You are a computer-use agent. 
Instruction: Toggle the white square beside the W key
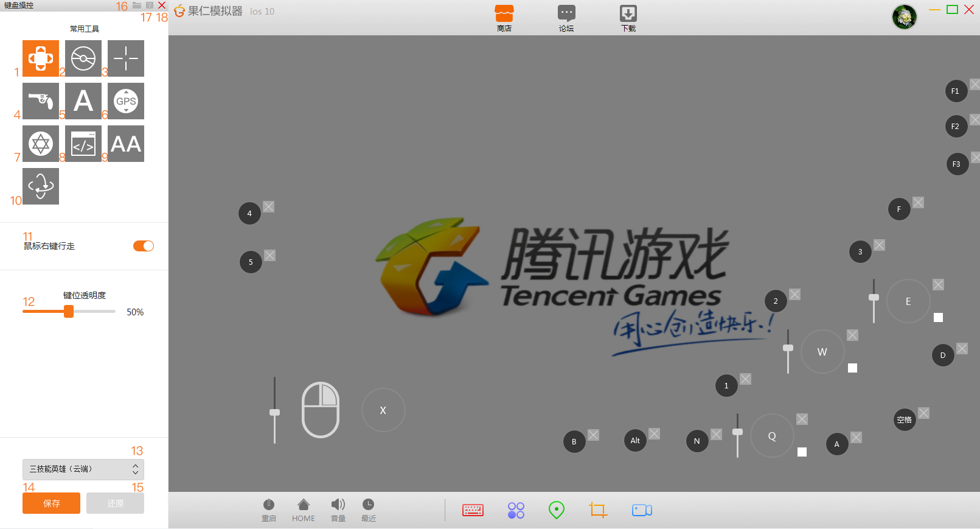point(853,368)
